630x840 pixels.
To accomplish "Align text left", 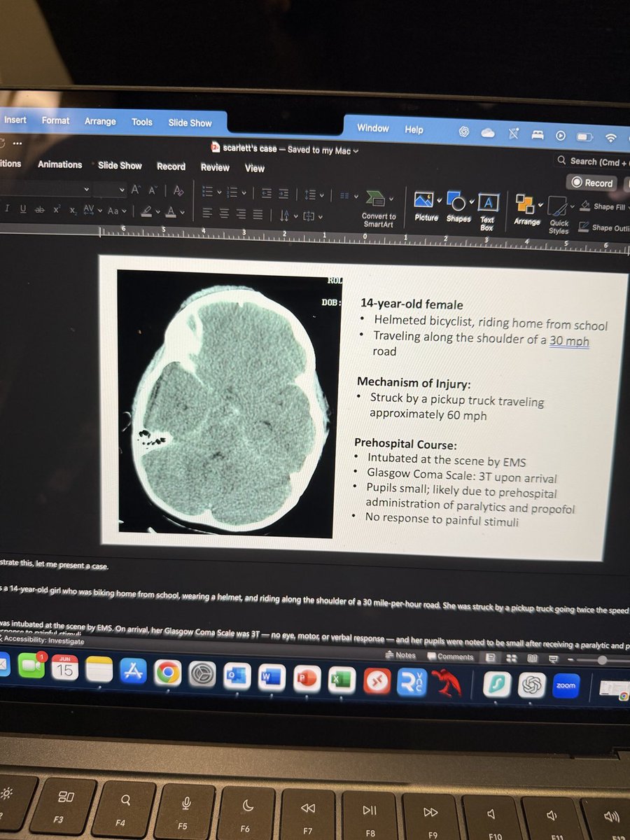I will [x=209, y=213].
